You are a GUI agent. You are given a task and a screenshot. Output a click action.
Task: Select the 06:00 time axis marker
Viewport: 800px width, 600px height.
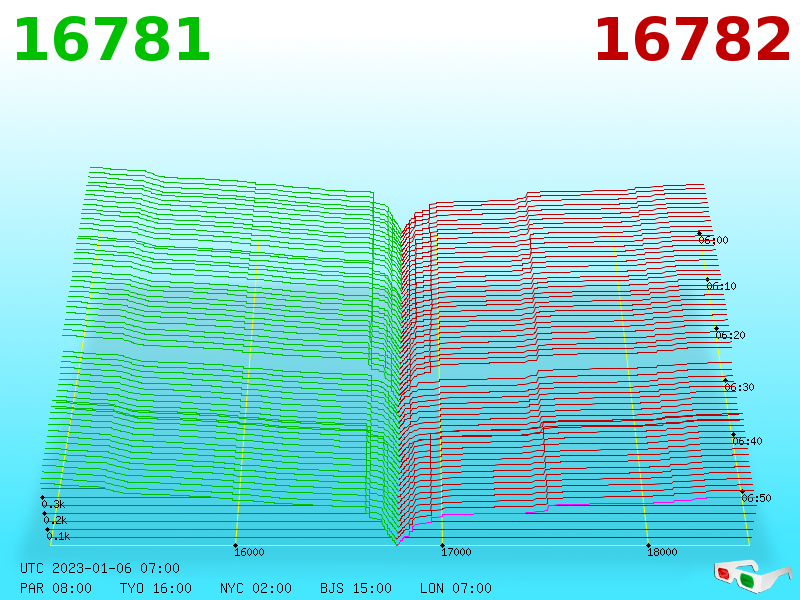(x=713, y=240)
